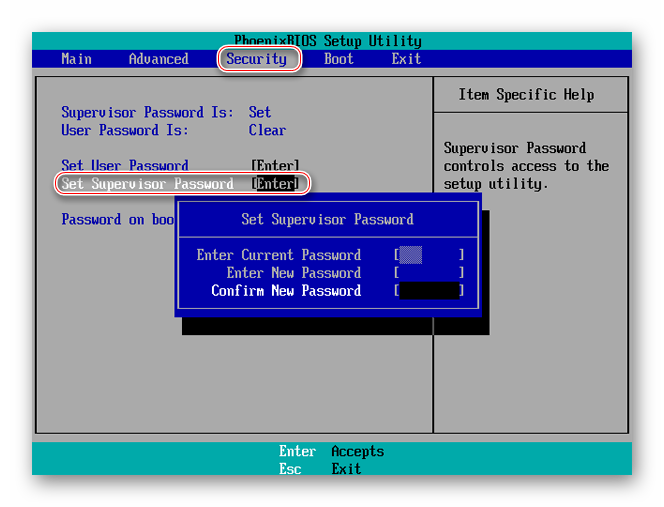The width and height of the screenshot is (664, 507).
Task: Click the Esc Exit key hint
Action: (320, 469)
